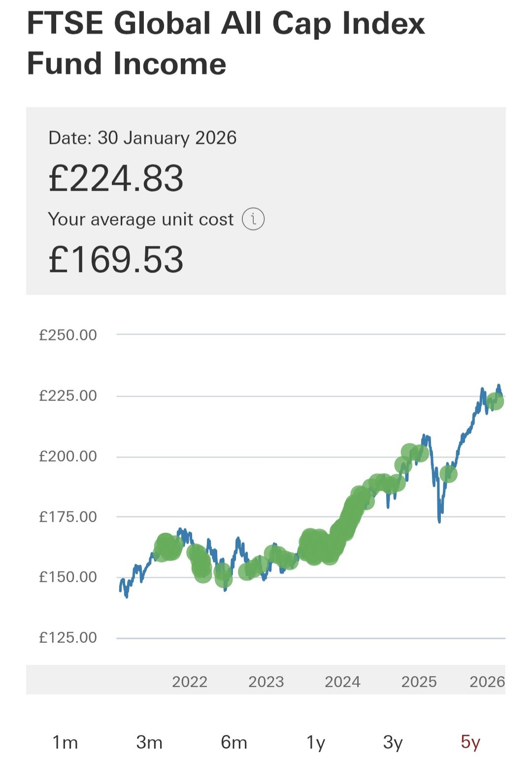Image resolution: width=532 pixels, height=759 pixels.
Task: Click the £250.00 price axis label
Action: point(68,335)
